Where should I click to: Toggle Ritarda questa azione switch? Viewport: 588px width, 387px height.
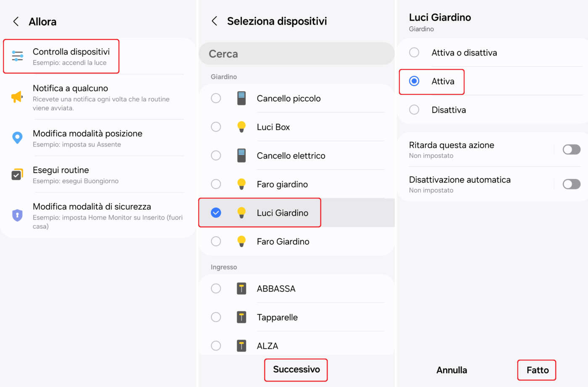pos(571,149)
